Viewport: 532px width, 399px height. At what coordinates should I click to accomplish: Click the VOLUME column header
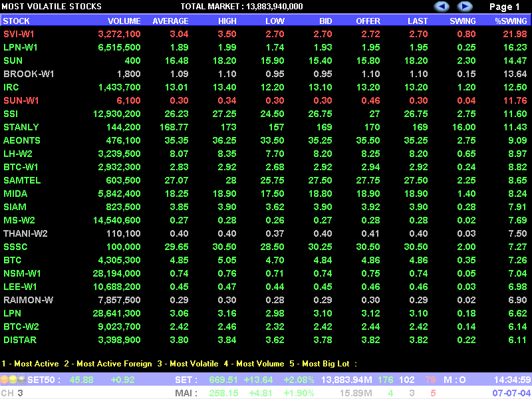(124, 21)
